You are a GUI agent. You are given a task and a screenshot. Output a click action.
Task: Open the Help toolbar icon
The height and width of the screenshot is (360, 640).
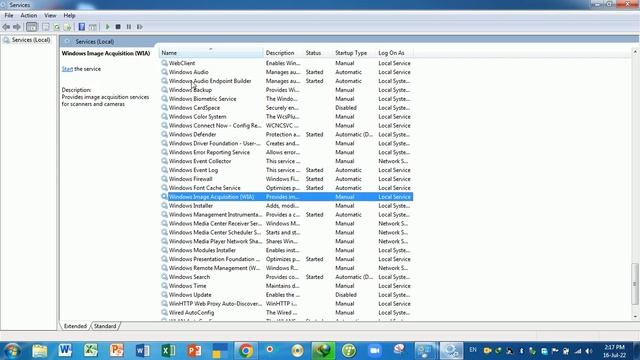tap(82, 27)
